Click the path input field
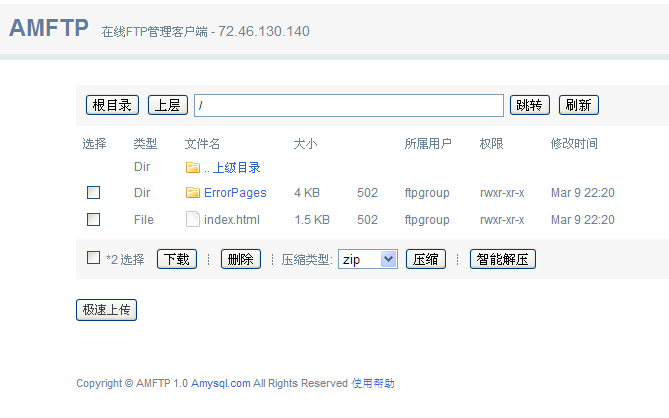Image resolution: width=669 pixels, height=418 pixels. (x=349, y=105)
